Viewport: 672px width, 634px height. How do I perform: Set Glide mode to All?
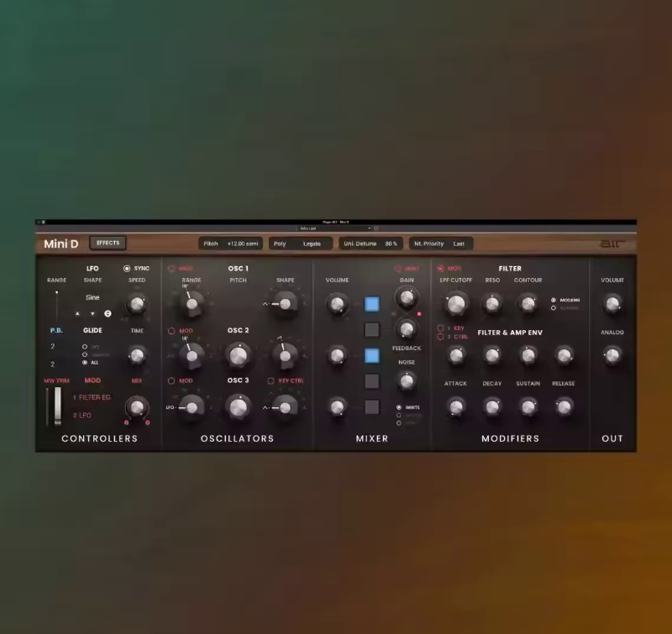85,363
